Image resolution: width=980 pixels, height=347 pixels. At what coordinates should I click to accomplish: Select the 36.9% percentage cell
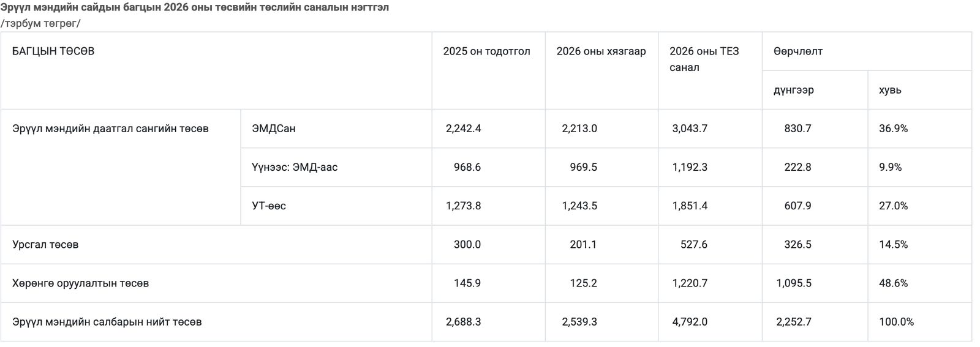pos(893,129)
